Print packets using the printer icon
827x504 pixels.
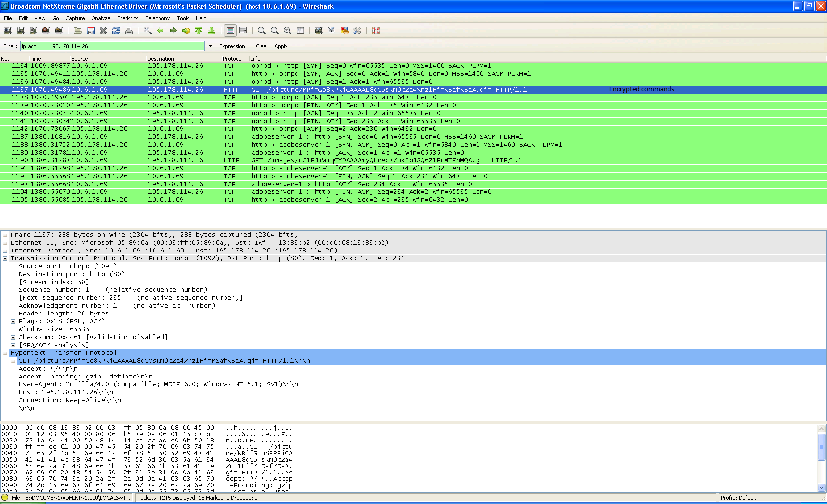pos(129,31)
